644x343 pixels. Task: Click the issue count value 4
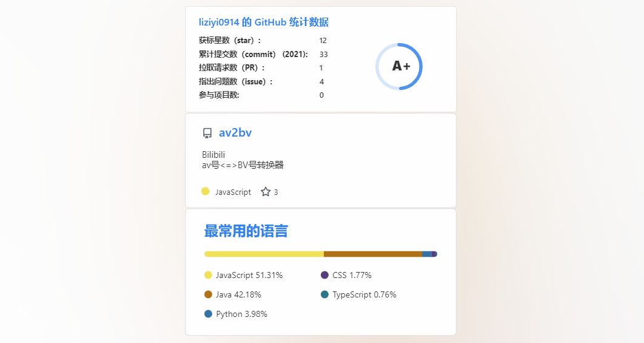click(321, 82)
